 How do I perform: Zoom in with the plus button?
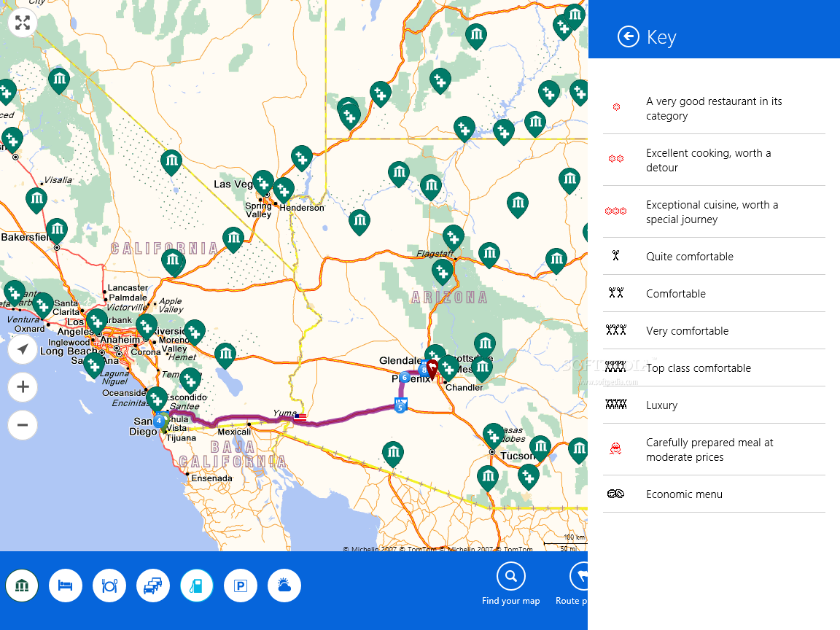[x=23, y=386]
